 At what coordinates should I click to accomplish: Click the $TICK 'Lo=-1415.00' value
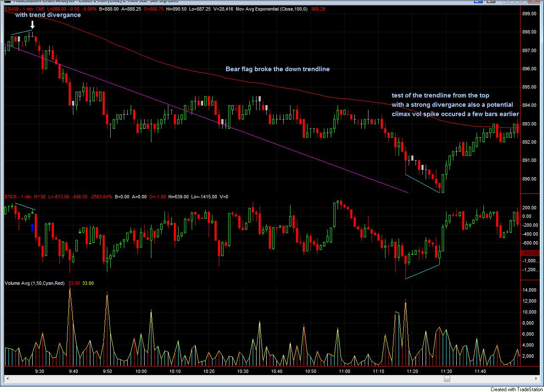coord(204,197)
